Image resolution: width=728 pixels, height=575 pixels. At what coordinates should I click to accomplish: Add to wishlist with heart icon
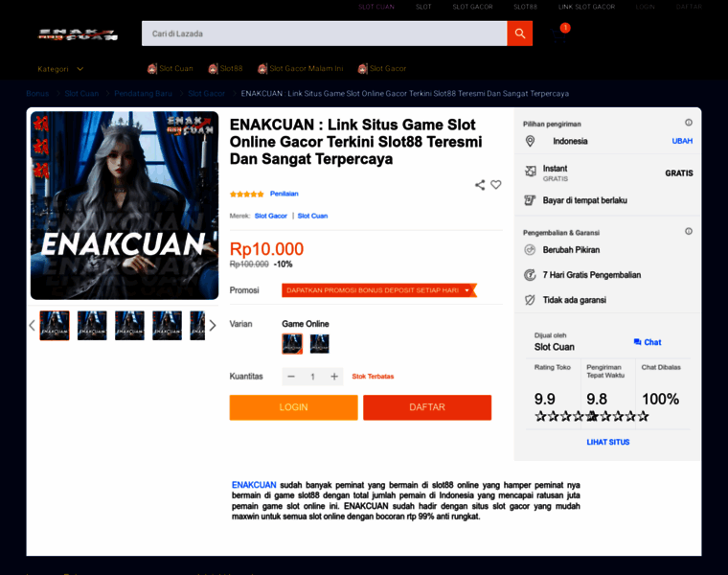(496, 184)
